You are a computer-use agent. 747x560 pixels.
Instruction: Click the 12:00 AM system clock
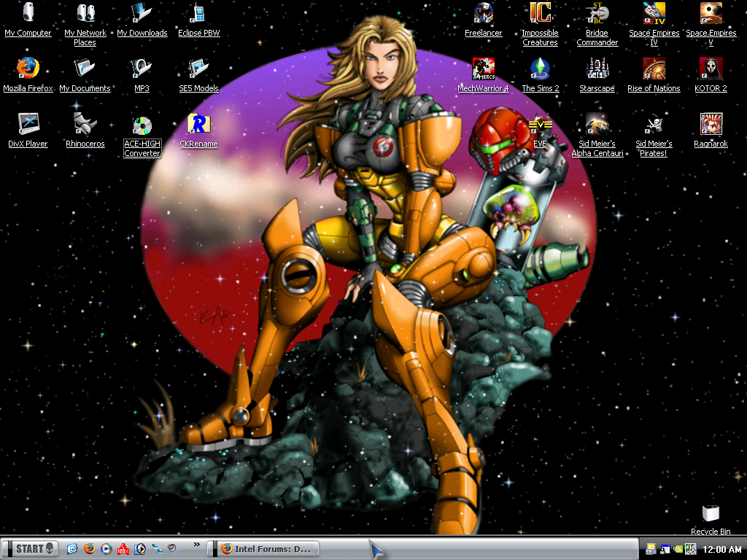pyautogui.click(x=721, y=549)
